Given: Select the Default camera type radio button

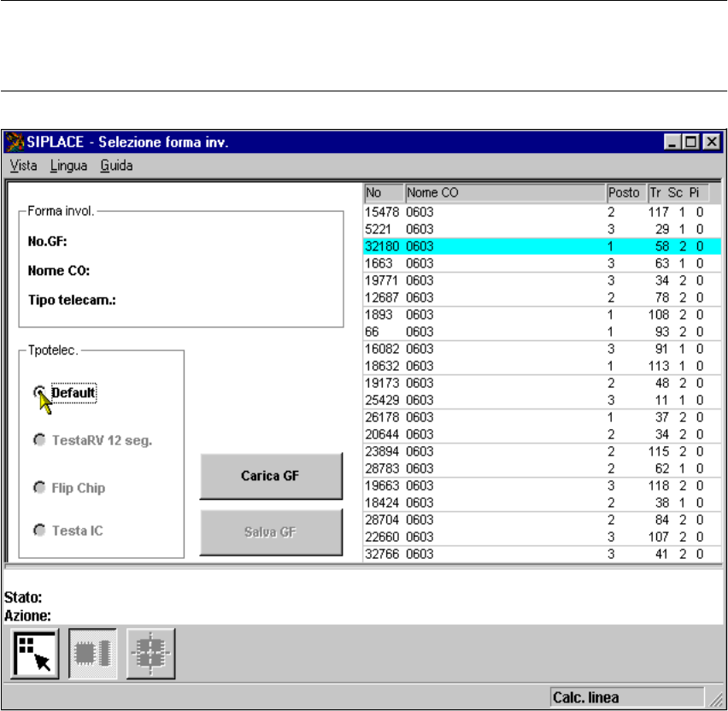Looking at the screenshot, I should point(40,392).
